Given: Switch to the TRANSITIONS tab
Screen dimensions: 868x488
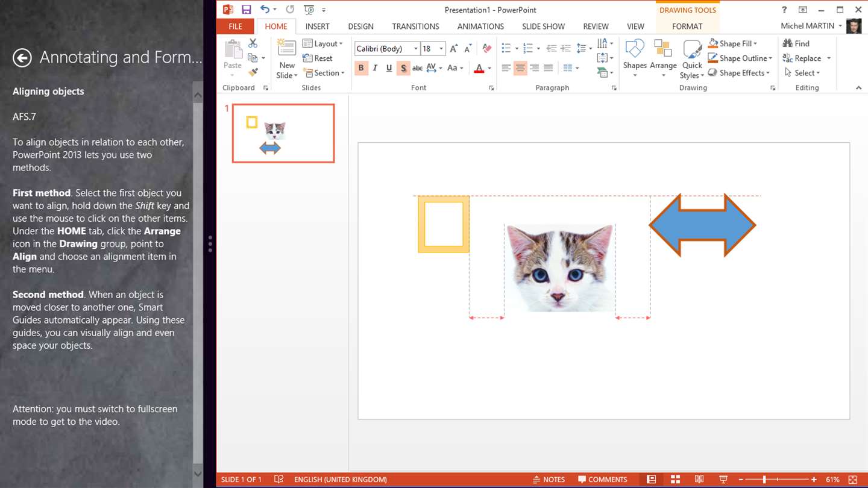Looking at the screenshot, I should (415, 27).
